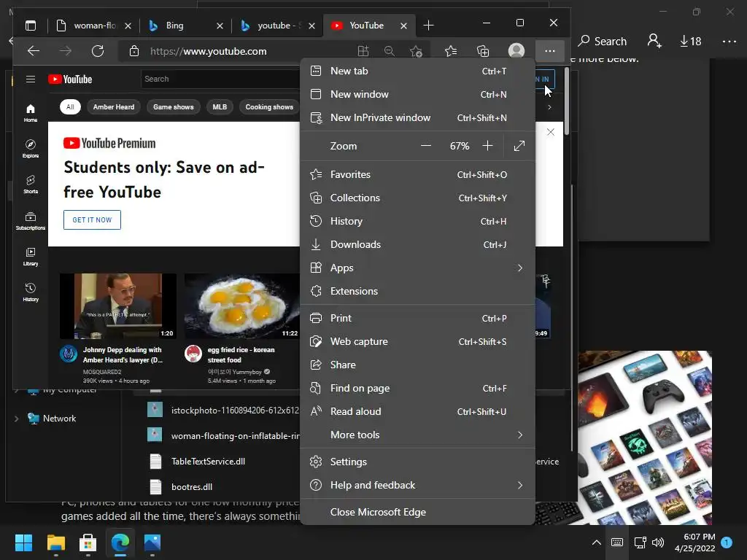Choose New tab from the menu
This screenshot has width=747, height=560.
[417, 71]
